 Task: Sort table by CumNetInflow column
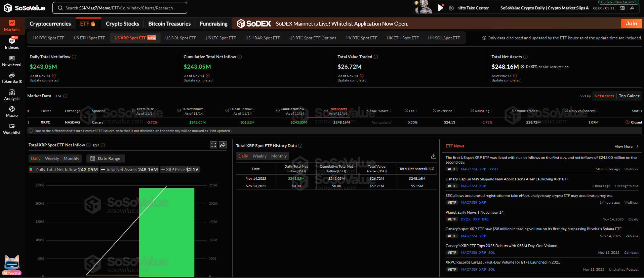[x=292, y=111]
